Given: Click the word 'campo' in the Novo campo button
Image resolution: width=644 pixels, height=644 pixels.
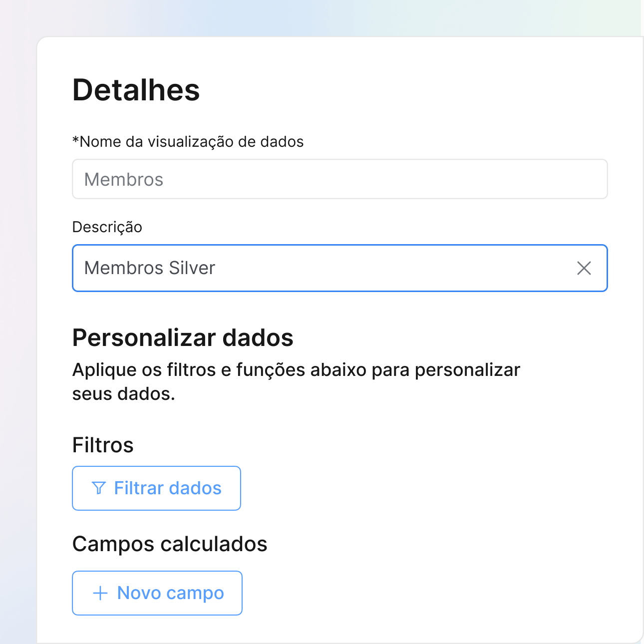Looking at the screenshot, I should [195, 593].
